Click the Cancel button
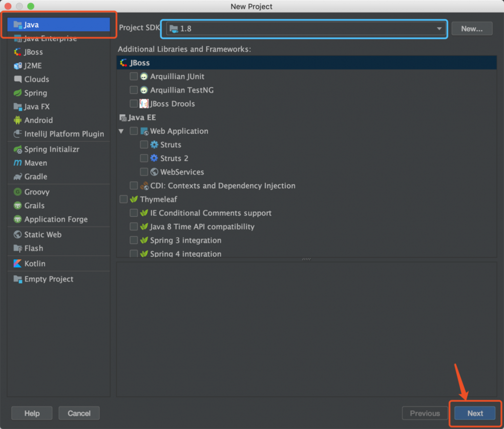This screenshot has width=504, height=429. (79, 413)
